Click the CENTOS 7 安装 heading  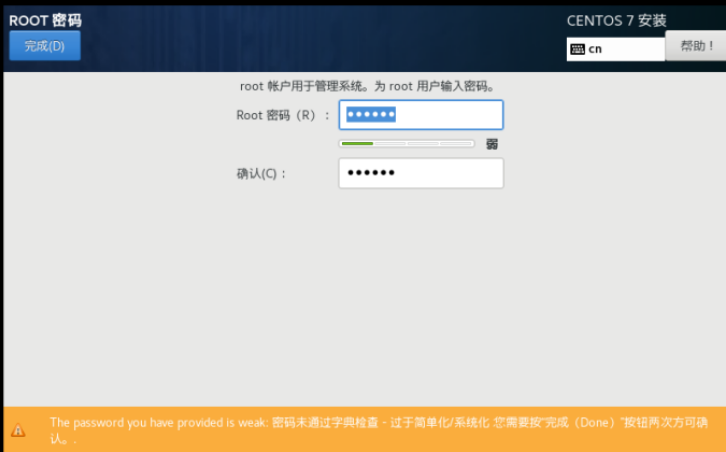(616, 20)
